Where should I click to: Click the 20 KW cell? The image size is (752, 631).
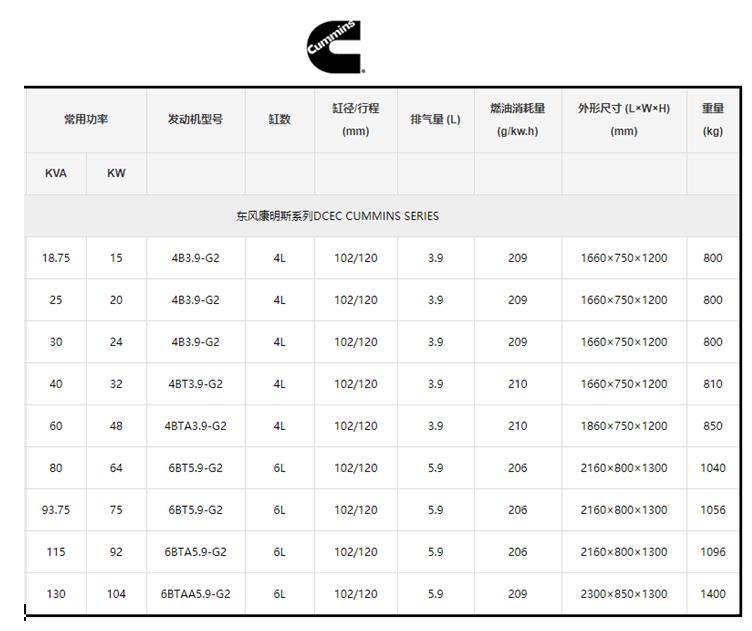tap(116, 300)
